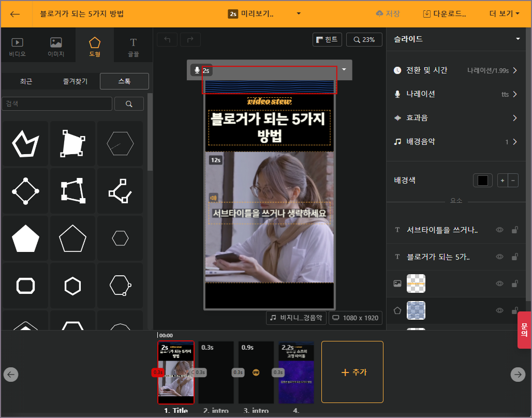532x418 pixels.
Task: Toggle the lock on the image layer
Action: tap(515, 283)
